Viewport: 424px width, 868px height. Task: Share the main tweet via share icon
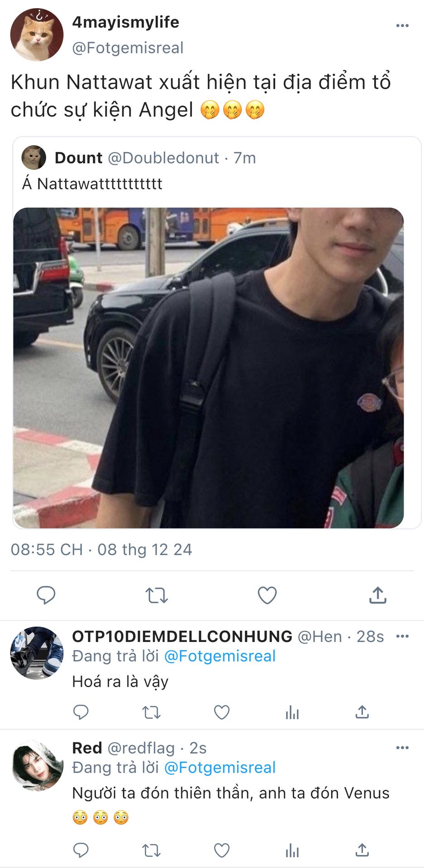click(x=378, y=595)
